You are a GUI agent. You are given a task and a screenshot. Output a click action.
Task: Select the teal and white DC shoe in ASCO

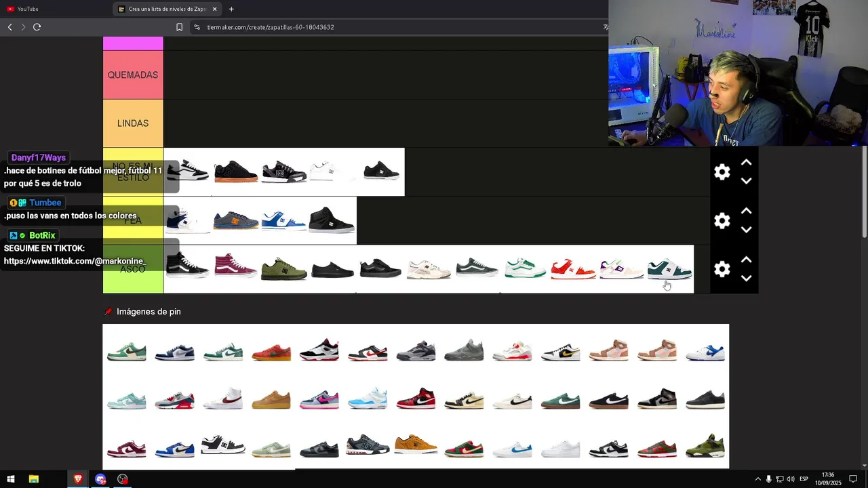point(669,268)
